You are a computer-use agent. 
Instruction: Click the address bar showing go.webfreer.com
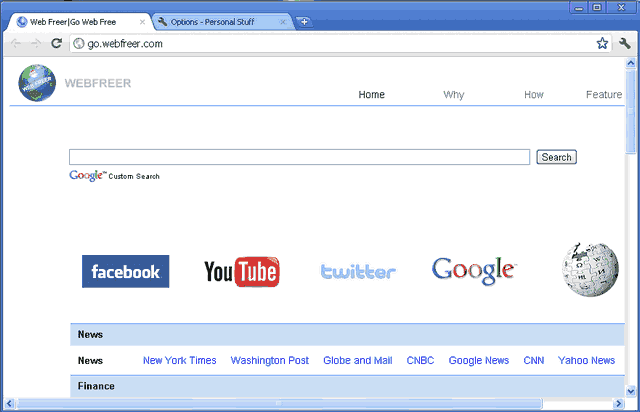click(x=340, y=44)
